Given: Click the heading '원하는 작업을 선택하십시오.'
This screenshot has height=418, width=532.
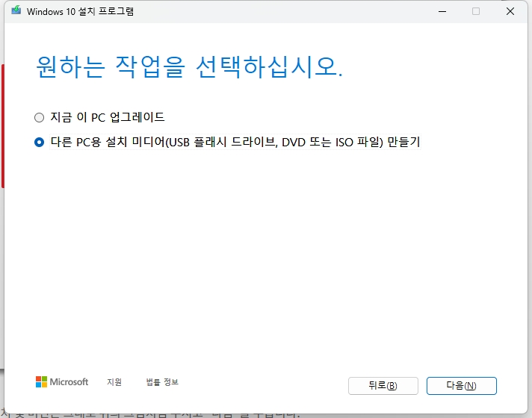Looking at the screenshot, I should click(189, 67).
